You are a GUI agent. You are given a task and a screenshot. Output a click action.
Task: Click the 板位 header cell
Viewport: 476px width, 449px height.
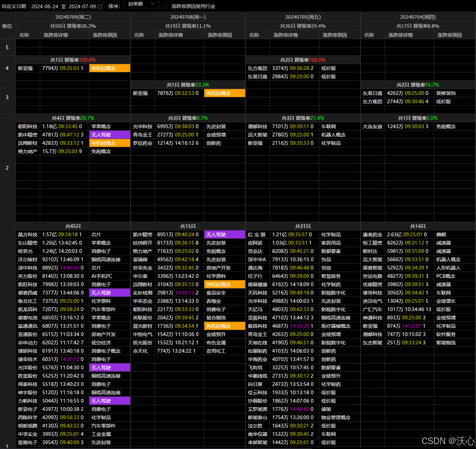pyautogui.click(x=7, y=26)
